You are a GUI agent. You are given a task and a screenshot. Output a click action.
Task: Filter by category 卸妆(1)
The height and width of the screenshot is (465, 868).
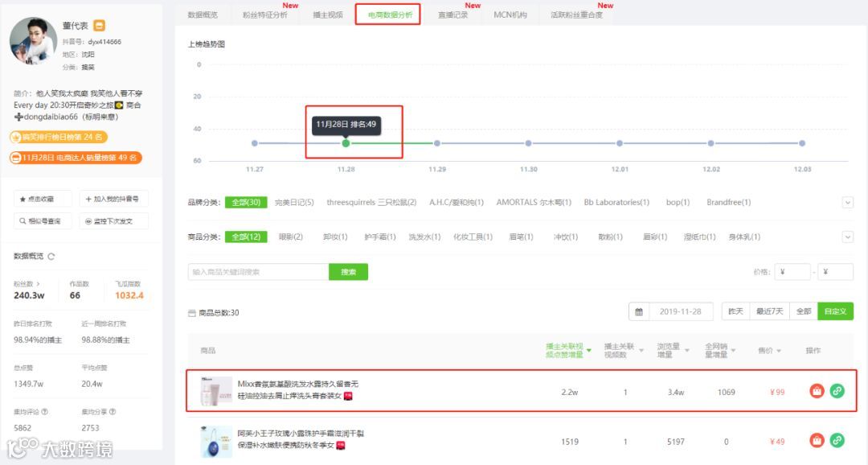click(x=335, y=237)
